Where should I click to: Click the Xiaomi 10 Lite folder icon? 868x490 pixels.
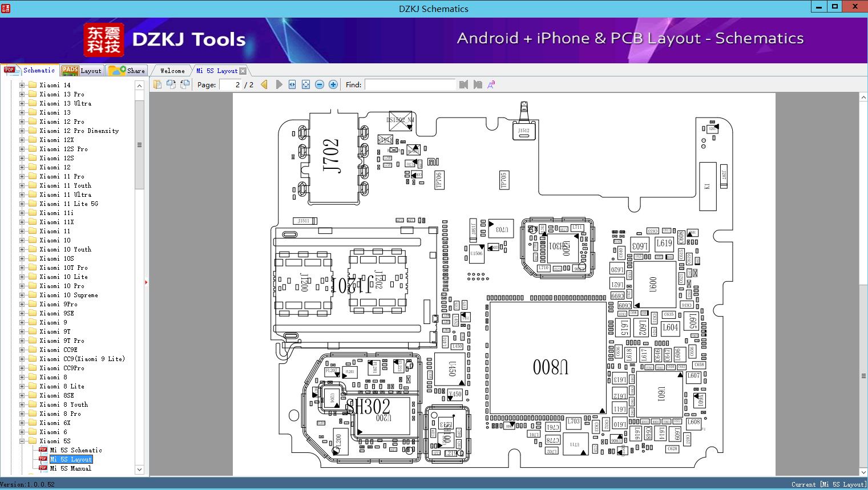[x=33, y=277]
